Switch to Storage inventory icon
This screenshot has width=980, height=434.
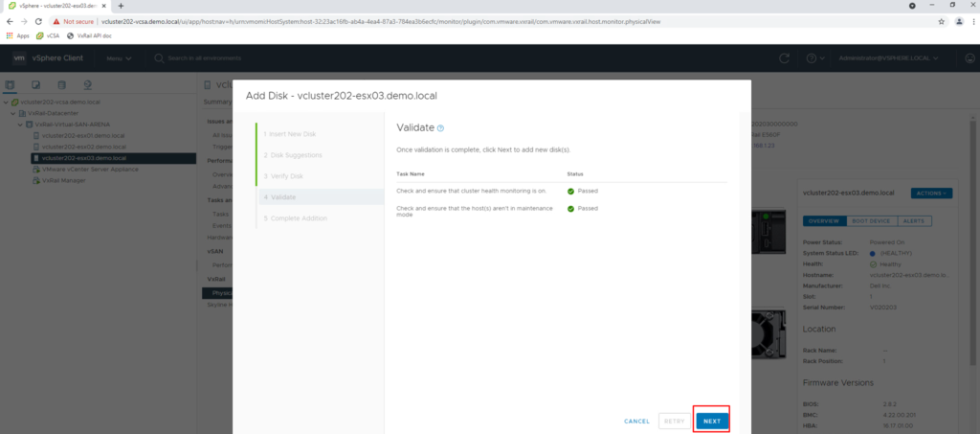pos(61,84)
